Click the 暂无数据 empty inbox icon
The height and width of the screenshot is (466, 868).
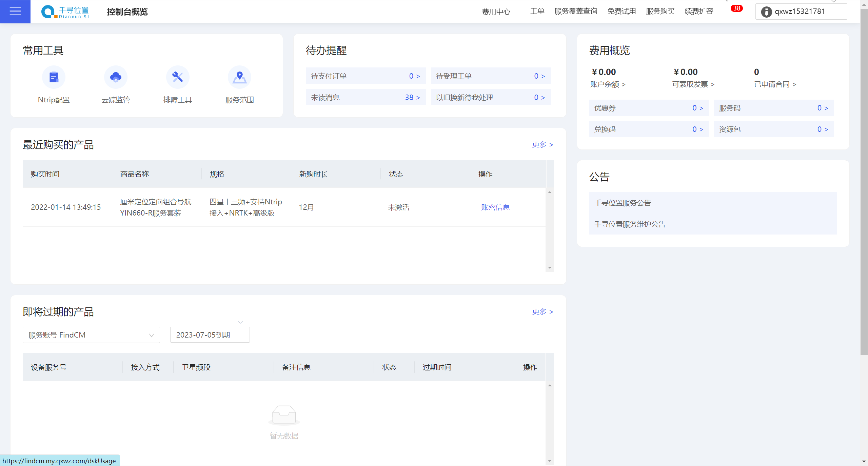point(284,415)
